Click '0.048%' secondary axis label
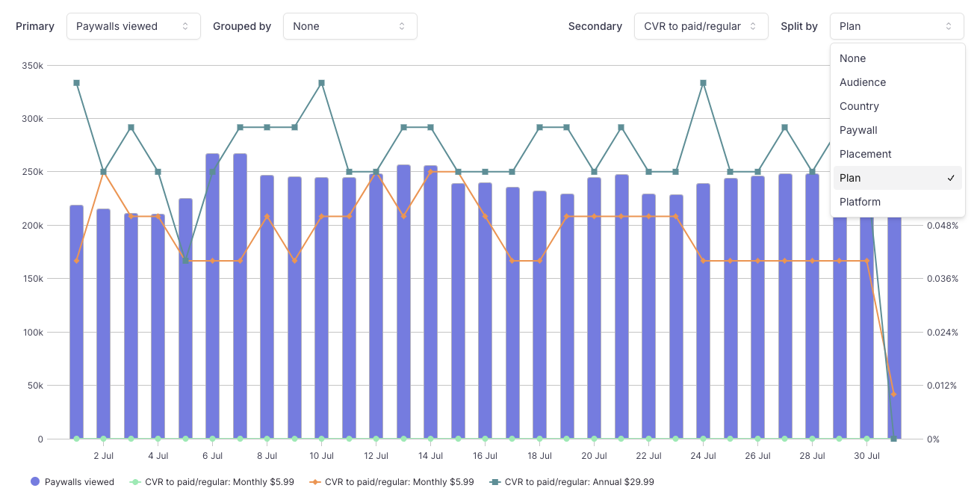 point(943,225)
